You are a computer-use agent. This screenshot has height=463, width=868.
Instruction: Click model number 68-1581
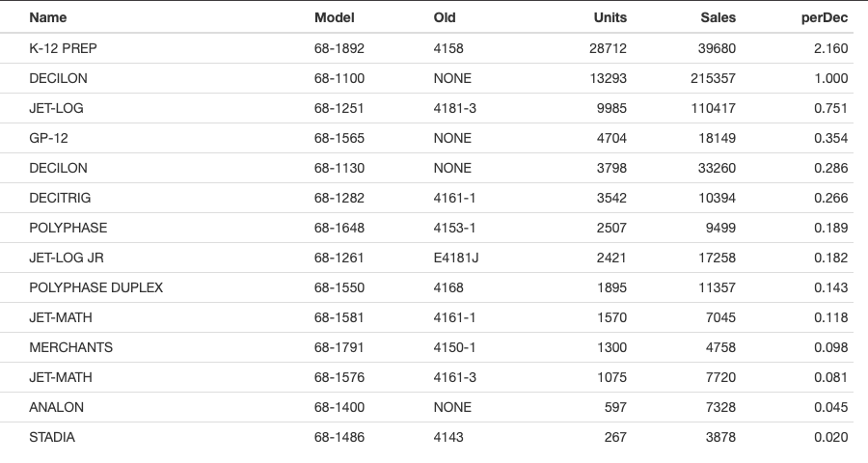[339, 317]
